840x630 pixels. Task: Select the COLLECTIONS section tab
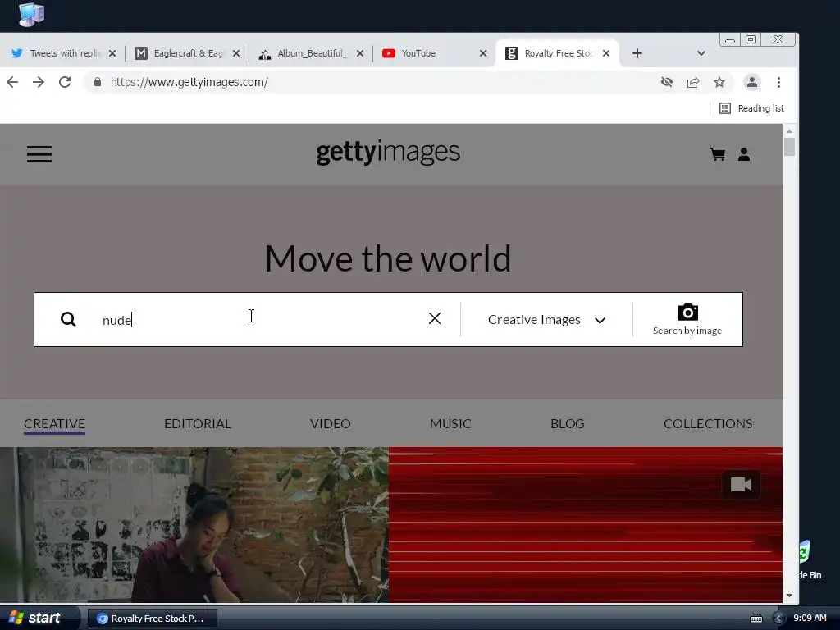pyautogui.click(x=708, y=424)
